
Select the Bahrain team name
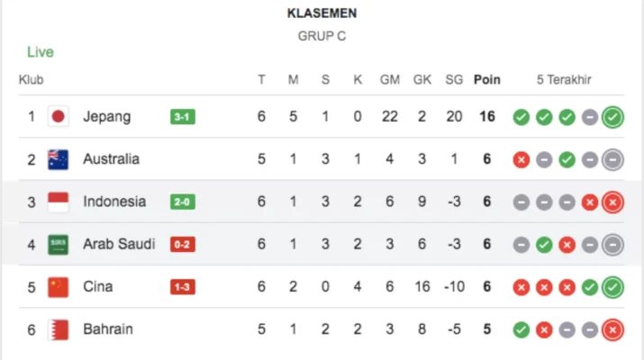[108, 329]
